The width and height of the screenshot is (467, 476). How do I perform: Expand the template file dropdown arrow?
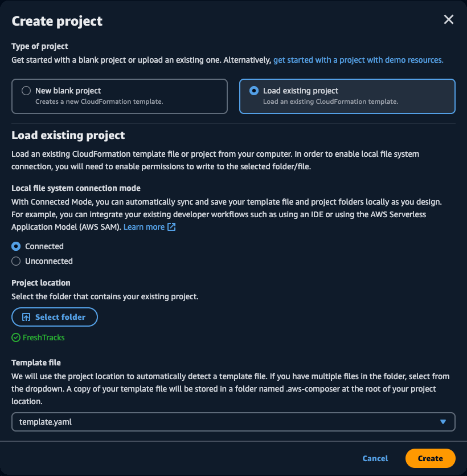point(443,422)
